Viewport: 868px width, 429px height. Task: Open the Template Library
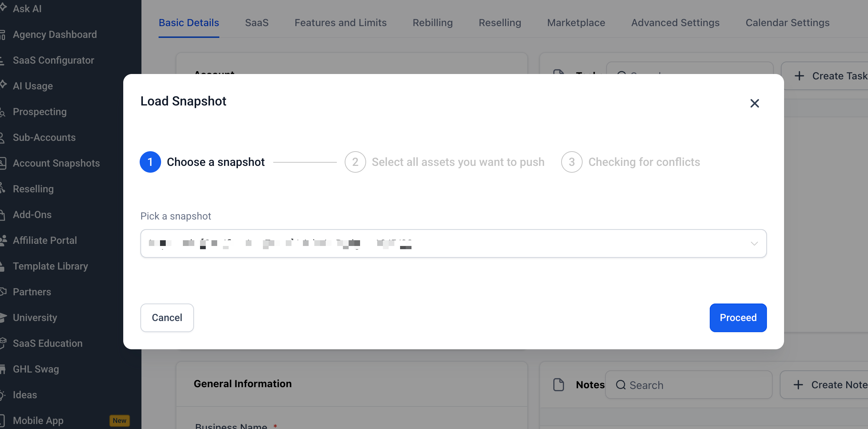pyautogui.click(x=50, y=266)
